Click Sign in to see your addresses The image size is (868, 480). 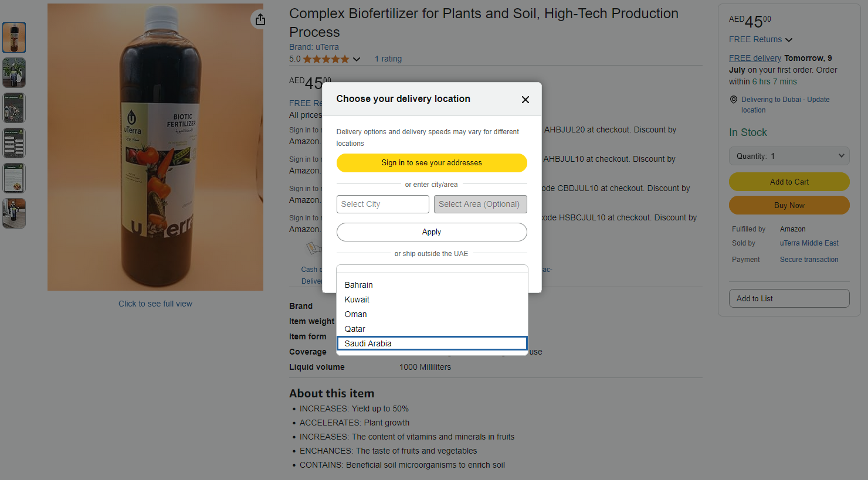pyautogui.click(x=432, y=163)
